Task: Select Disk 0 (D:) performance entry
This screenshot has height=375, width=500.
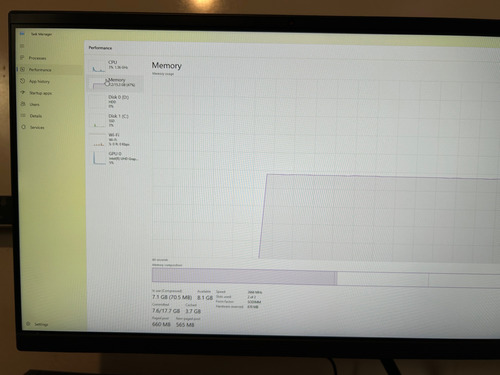Action: click(x=115, y=101)
